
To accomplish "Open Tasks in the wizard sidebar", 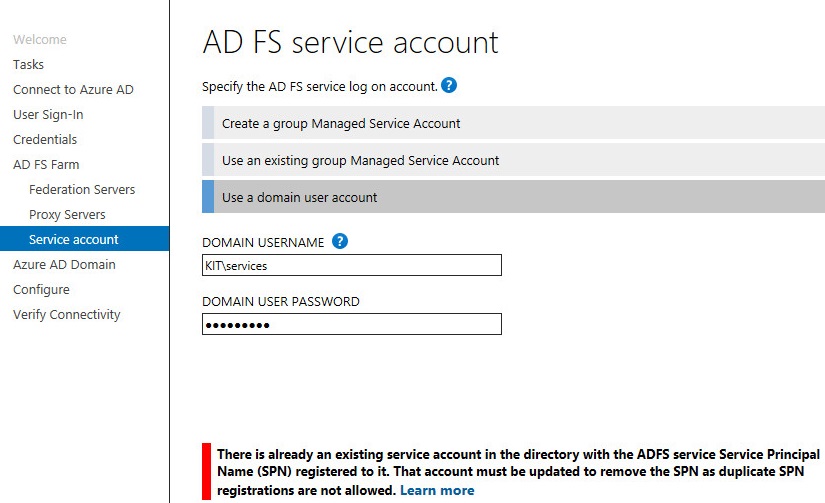I will pos(28,64).
